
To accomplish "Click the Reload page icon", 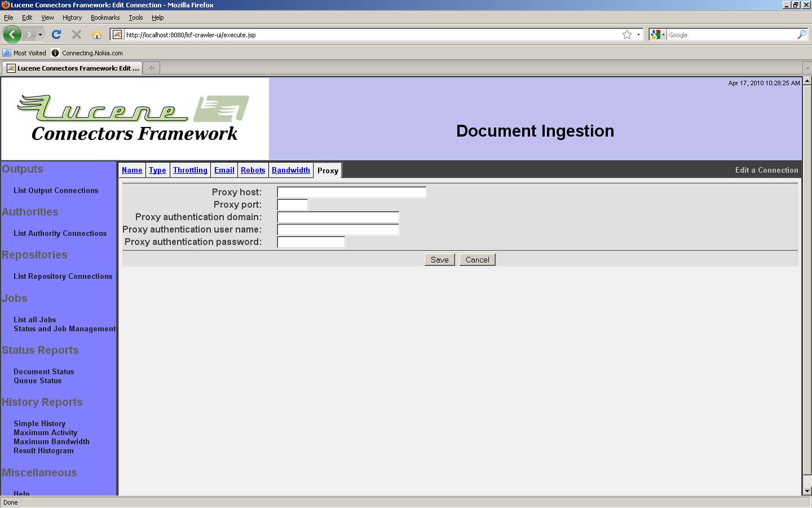I will [56, 34].
